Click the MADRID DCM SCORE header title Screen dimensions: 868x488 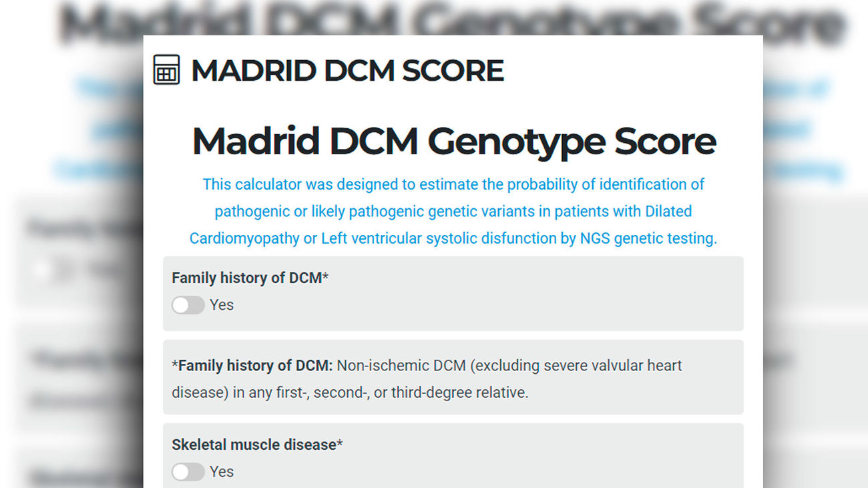pos(347,71)
